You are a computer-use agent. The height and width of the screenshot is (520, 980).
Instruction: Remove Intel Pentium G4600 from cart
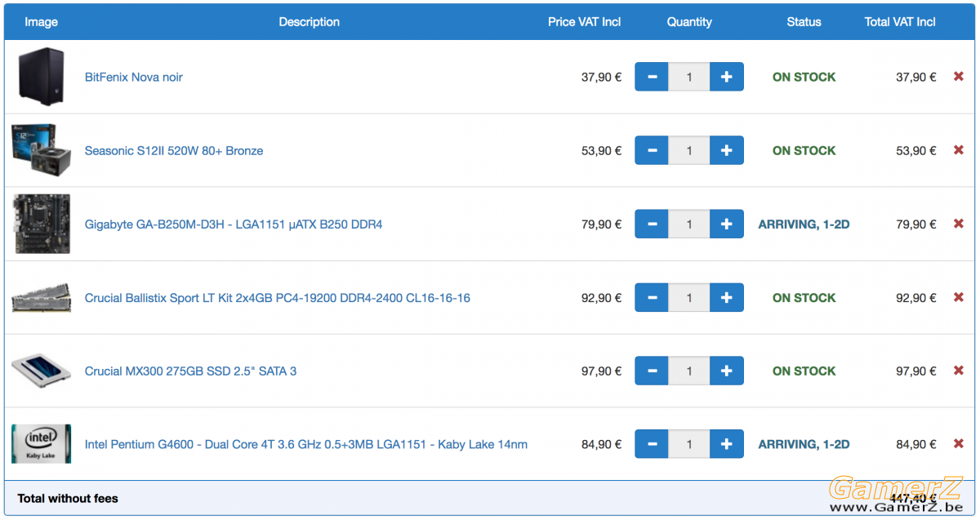(x=959, y=444)
